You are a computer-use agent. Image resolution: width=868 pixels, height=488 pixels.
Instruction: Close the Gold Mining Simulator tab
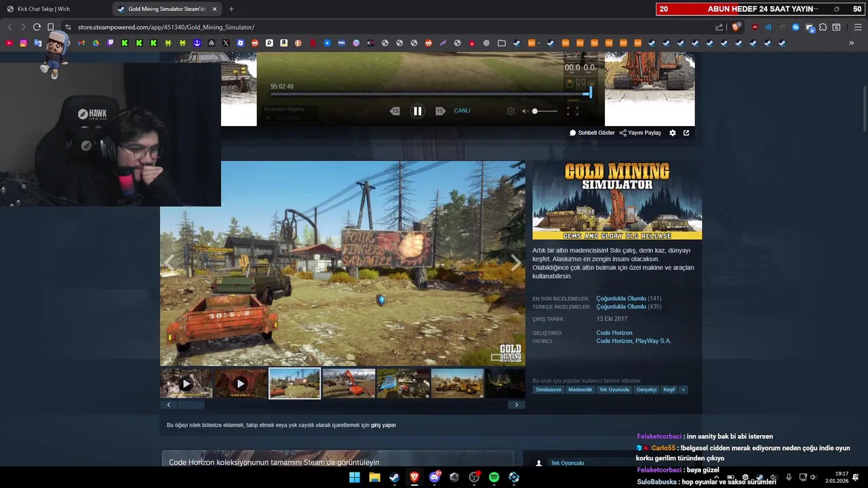[215, 9]
